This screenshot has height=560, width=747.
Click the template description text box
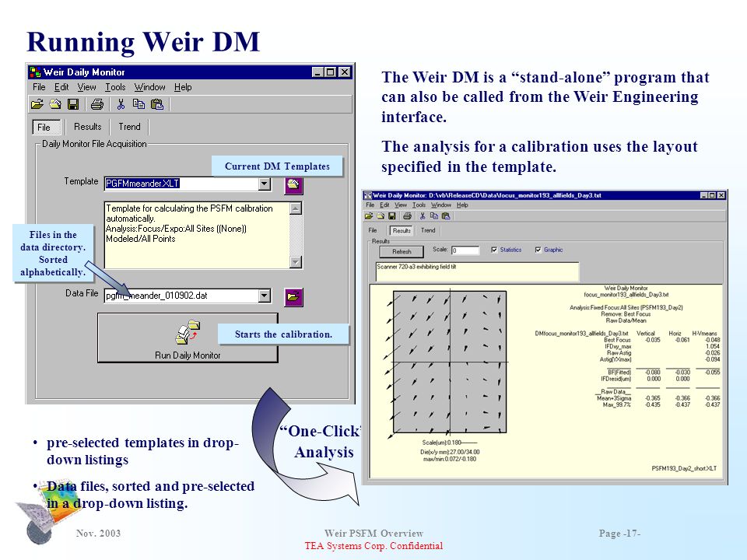pos(197,235)
